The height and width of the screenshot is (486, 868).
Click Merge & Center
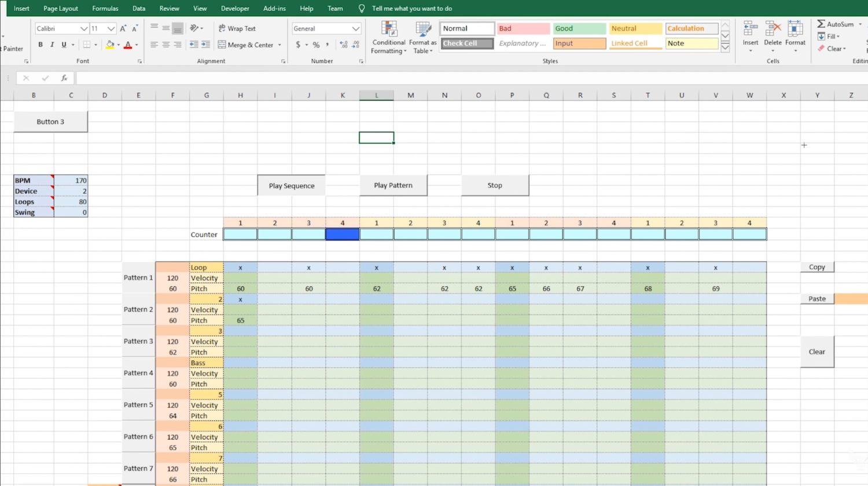click(x=246, y=45)
